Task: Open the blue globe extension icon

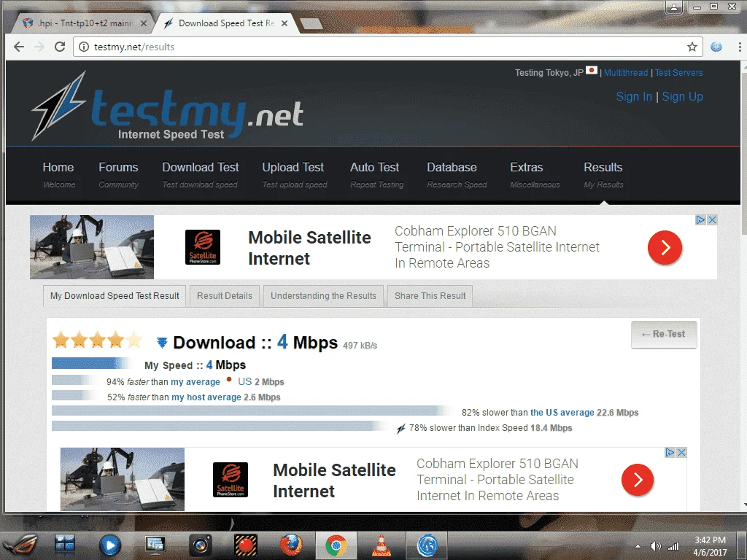Action: coord(716,47)
